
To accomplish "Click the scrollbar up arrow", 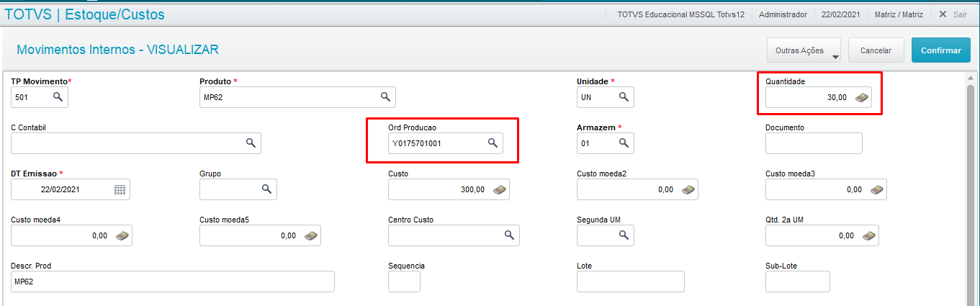I will pyautogui.click(x=971, y=78).
